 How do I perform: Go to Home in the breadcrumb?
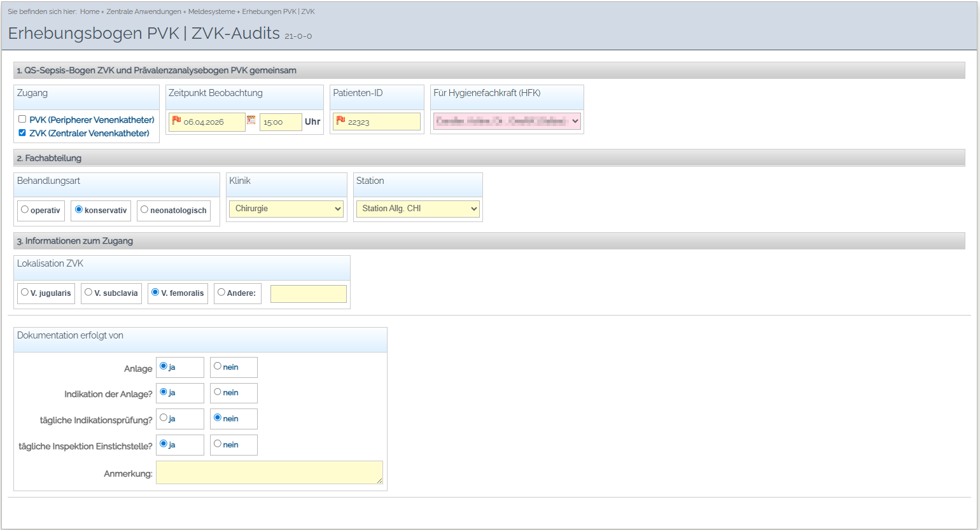pos(90,11)
